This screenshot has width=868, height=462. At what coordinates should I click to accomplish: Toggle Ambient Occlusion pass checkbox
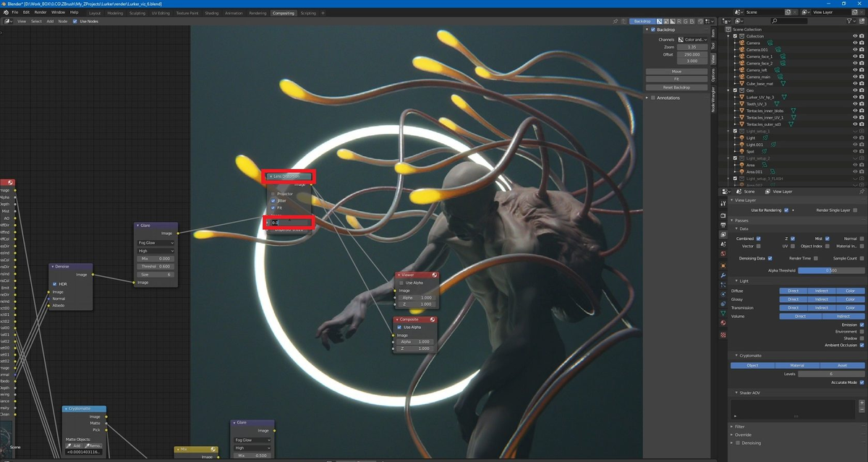pos(862,345)
